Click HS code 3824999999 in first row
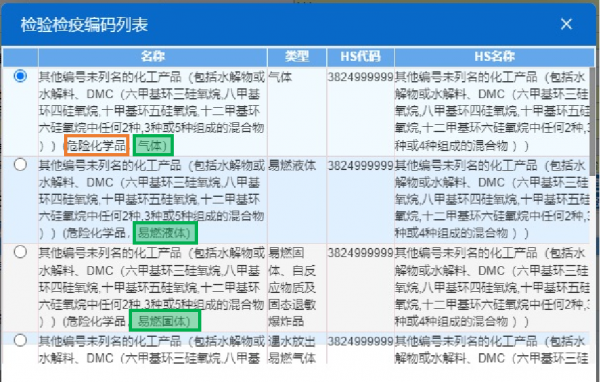 click(360, 77)
